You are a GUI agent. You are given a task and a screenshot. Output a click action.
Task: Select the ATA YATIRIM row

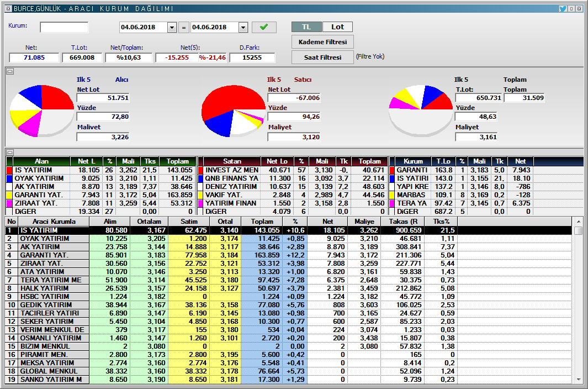coord(288,272)
